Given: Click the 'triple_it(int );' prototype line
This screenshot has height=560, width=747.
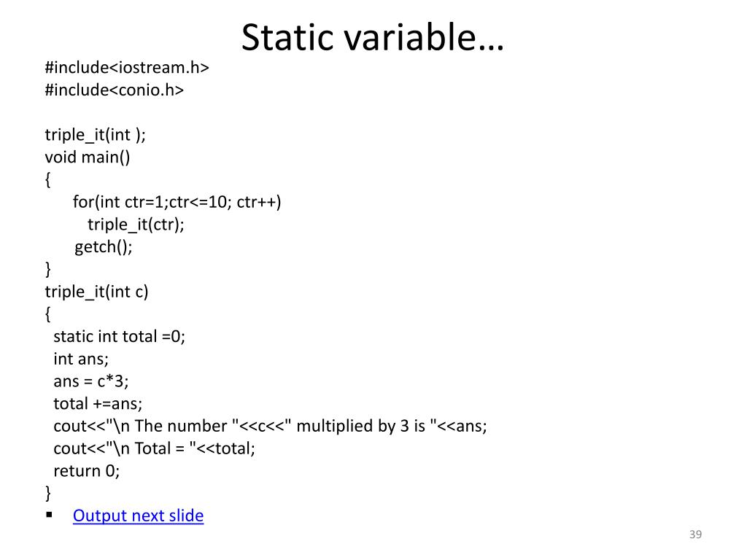Looking at the screenshot, I should pyautogui.click(x=96, y=135).
